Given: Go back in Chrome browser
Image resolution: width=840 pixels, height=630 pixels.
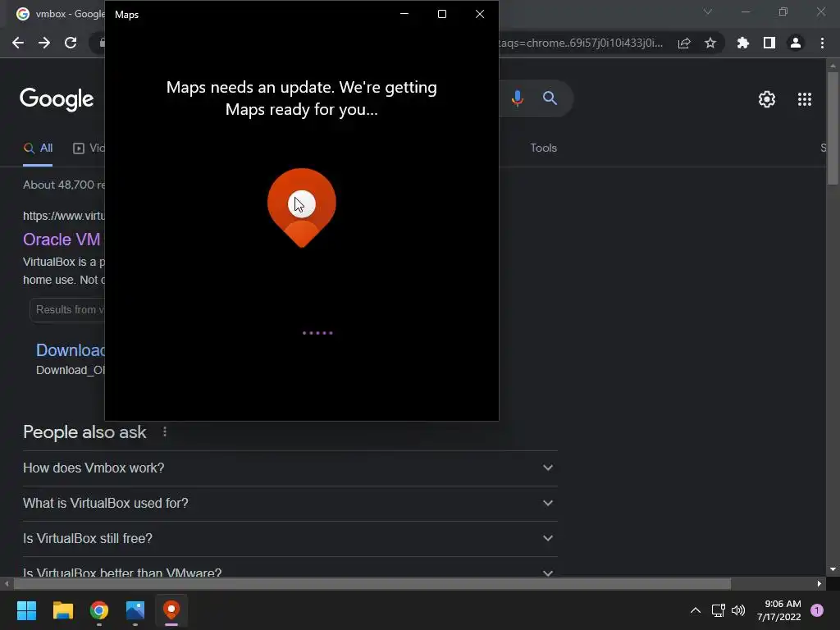Looking at the screenshot, I should coord(18,43).
